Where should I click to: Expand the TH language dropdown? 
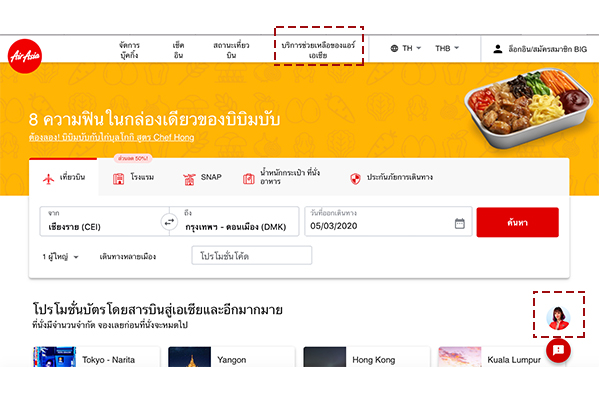click(411, 48)
